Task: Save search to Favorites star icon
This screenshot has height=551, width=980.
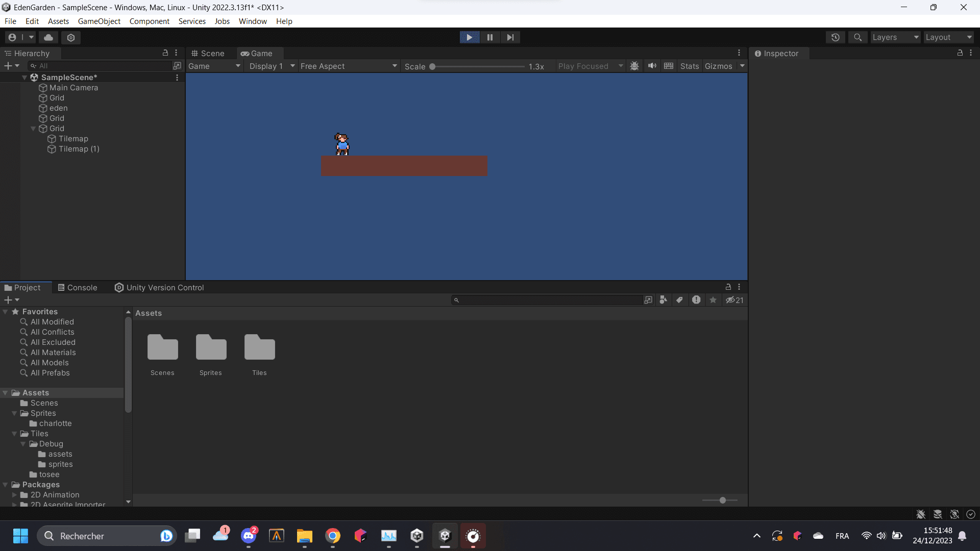Action: [713, 300]
